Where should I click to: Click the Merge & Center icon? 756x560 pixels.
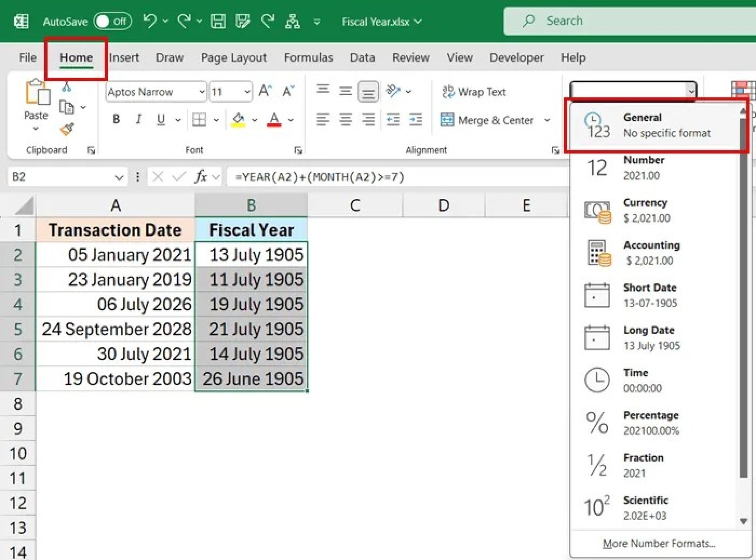(x=448, y=120)
